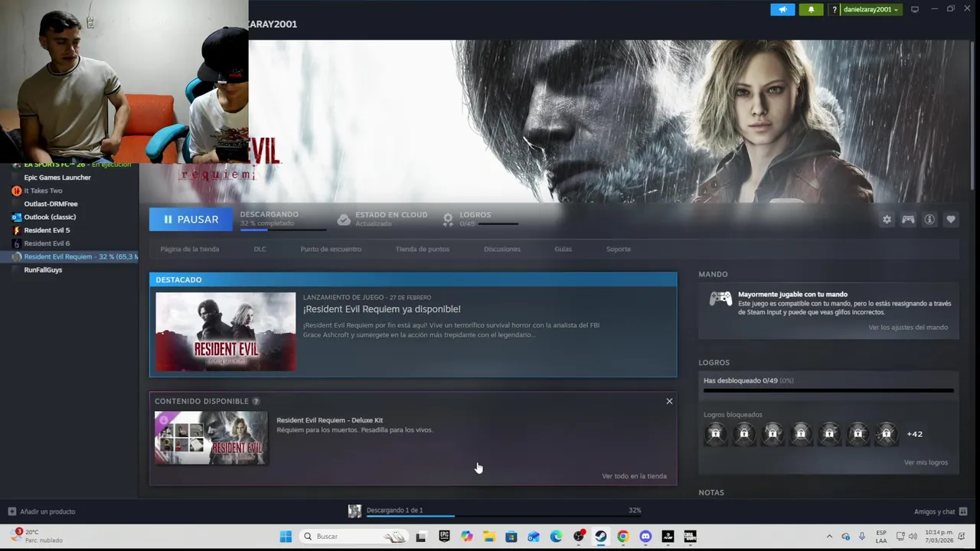Open Soporte tab
Image resolution: width=980 pixels, height=551 pixels.
point(619,249)
